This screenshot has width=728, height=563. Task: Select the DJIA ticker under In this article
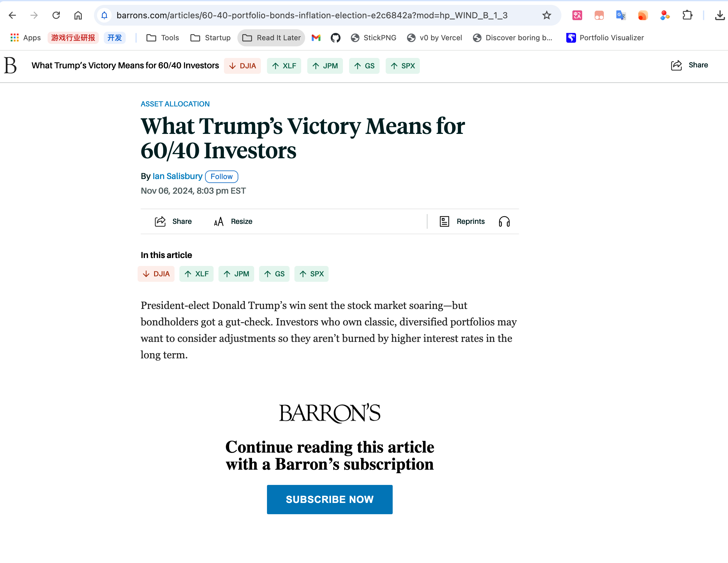pyautogui.click(x=156, y=274)
